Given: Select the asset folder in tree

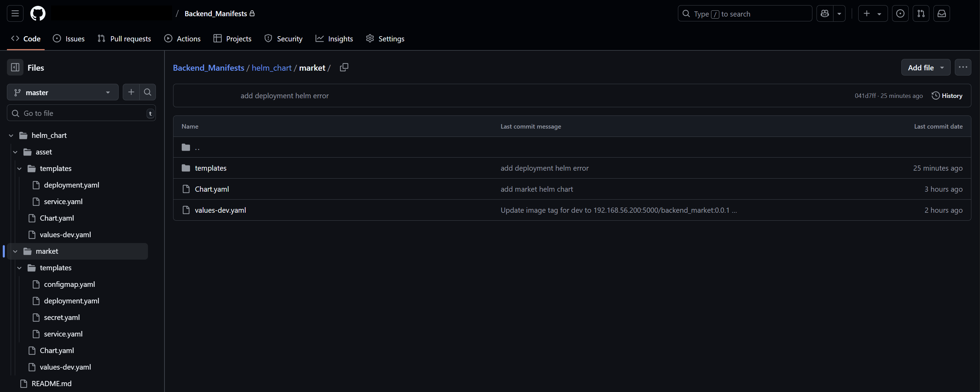Looking at the screenshot, I should 44,152.
